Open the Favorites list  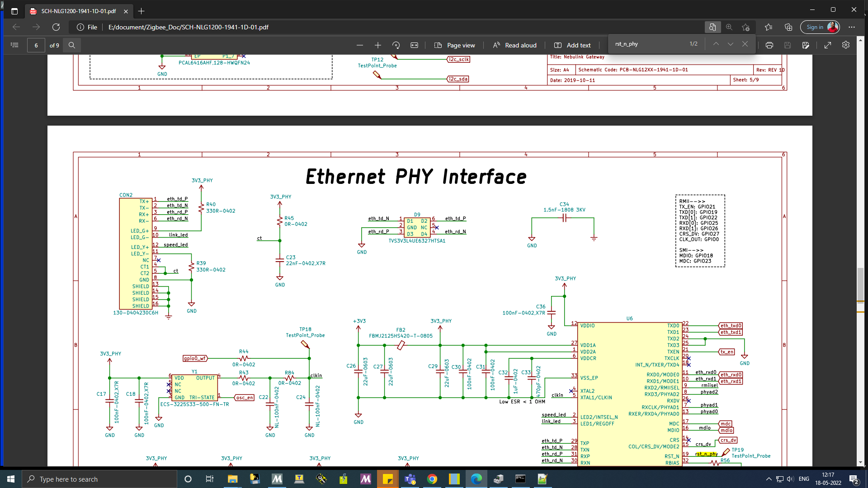click(x=769, y=27)
